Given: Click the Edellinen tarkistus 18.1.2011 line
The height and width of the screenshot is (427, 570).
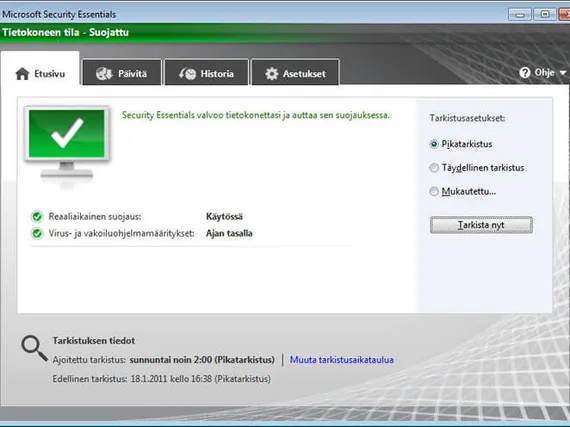Looking at the screenshot, I should pos(162,379).
